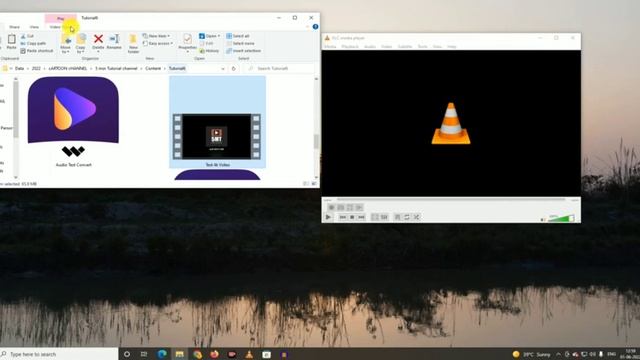The width and height of the screenshot is (640, 360).
Task: Expand the Open dropdown in the ribbon
Action: click(x=209, y=36)
